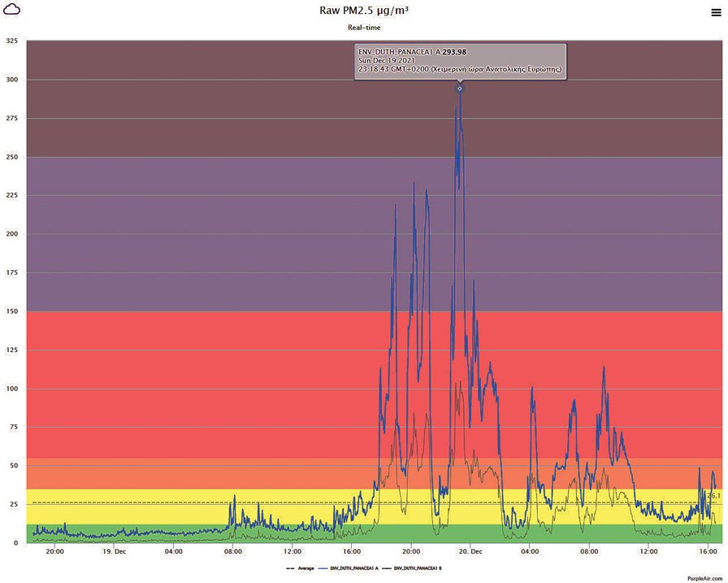Viewport: 728px width, 583px height.
Task: Click the 19. Dec label on time axis
Action: point(115,551)
